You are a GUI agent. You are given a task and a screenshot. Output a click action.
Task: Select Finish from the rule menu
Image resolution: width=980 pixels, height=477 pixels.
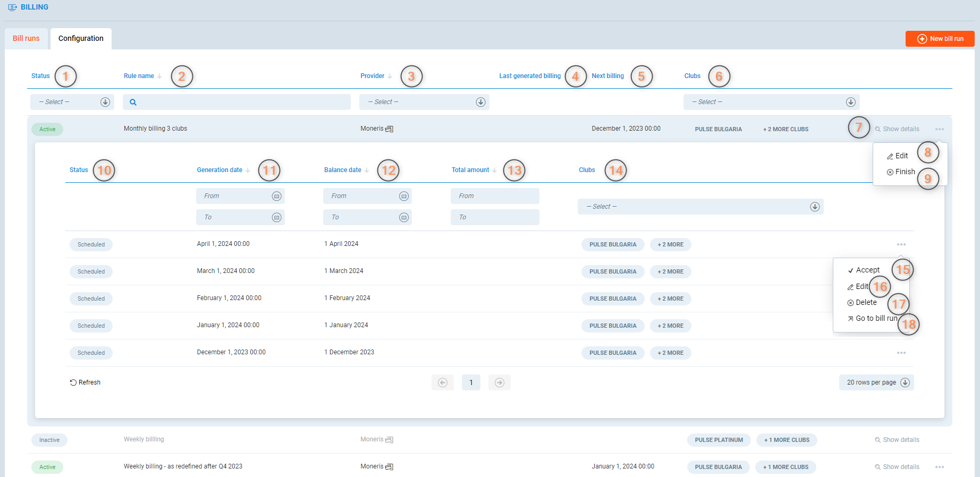click(905, 172)
